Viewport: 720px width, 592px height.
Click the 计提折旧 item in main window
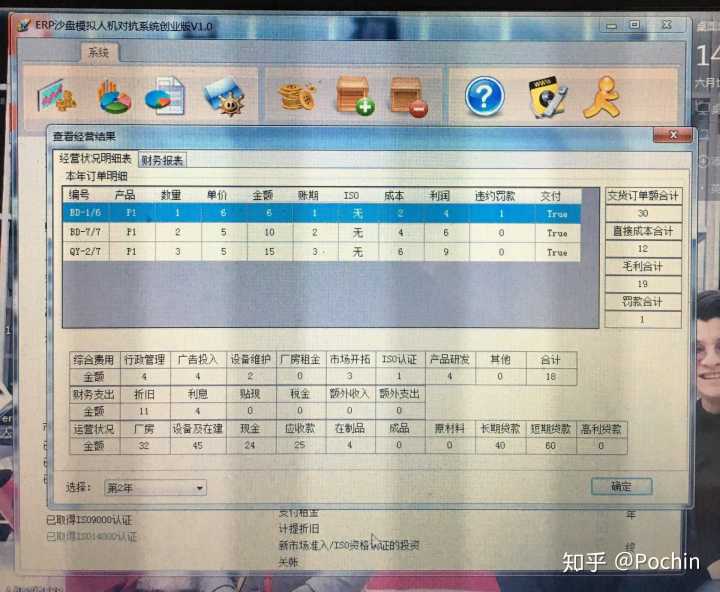click(x=299, y=529)
